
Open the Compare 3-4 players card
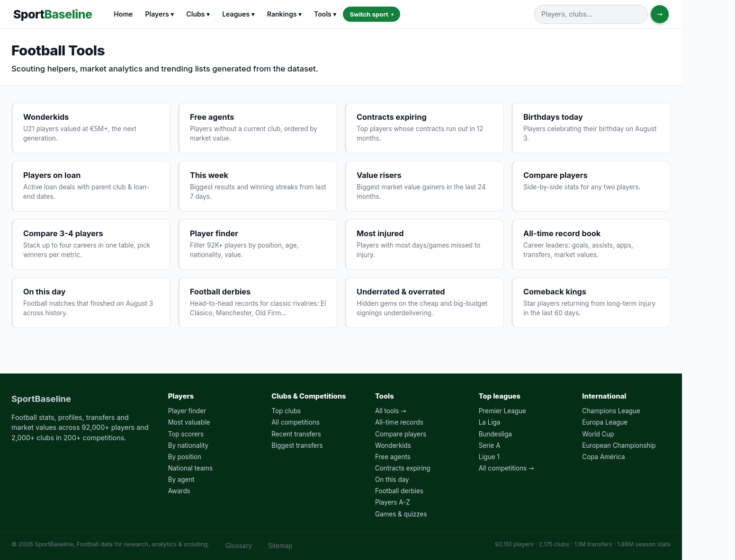(x=91, y=244)
